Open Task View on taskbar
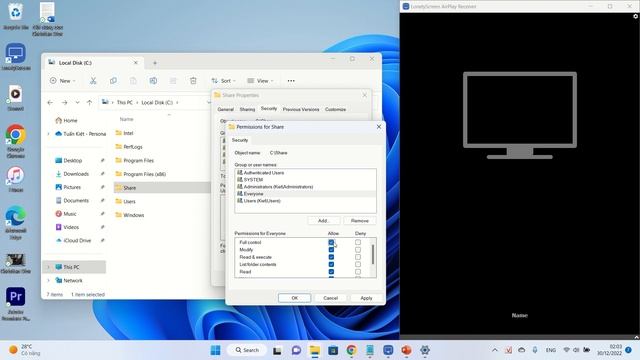Viewport: 640px width, 360px height. click(x=277, y=350)
